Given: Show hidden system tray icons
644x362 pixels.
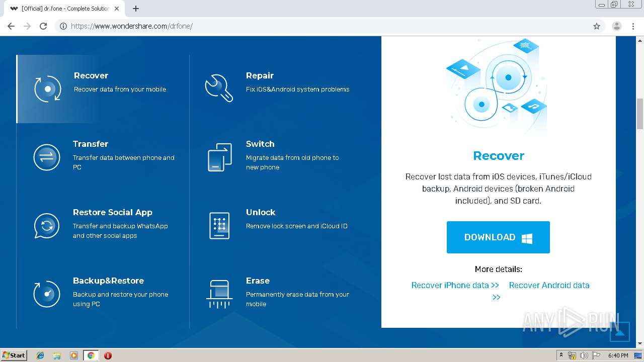Looking at the screenshot, I should point(561,355).
